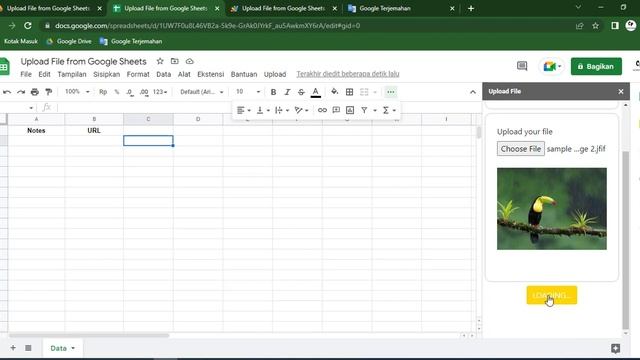Open the Tampilan menu

[72, 74]
